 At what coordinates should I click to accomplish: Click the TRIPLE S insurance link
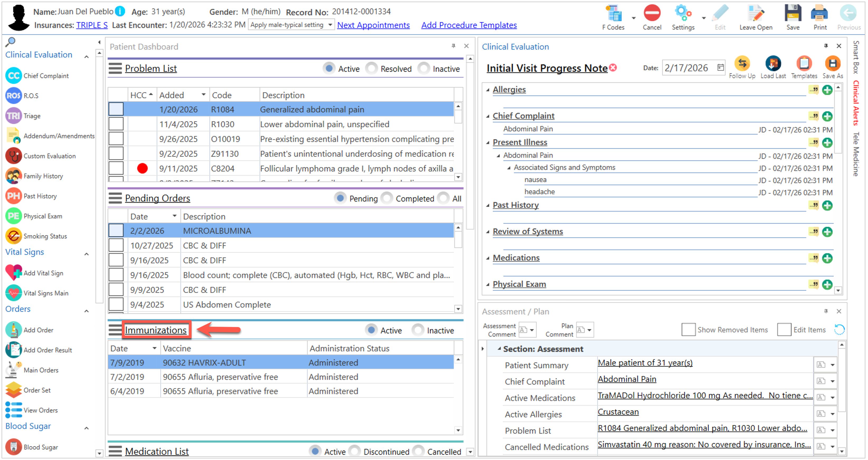[x=92, y=25]
